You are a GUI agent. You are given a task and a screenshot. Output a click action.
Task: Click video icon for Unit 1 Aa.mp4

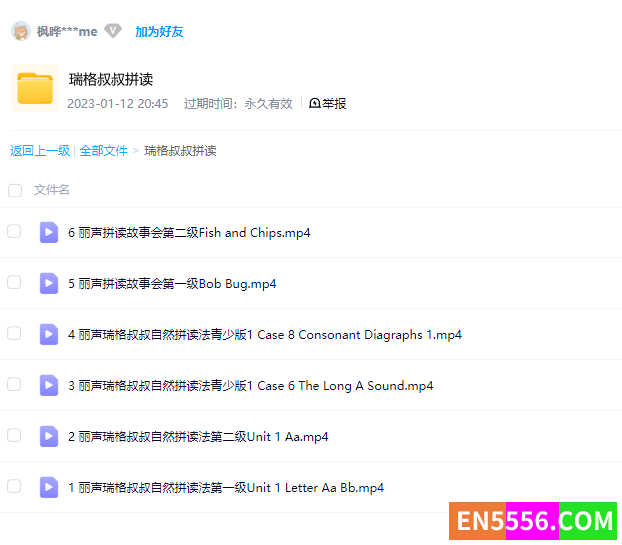tap(48, 436)
